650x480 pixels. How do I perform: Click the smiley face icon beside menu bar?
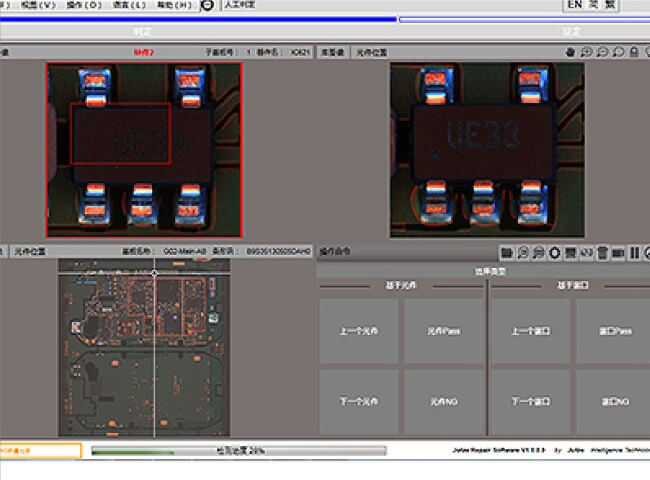206,5
